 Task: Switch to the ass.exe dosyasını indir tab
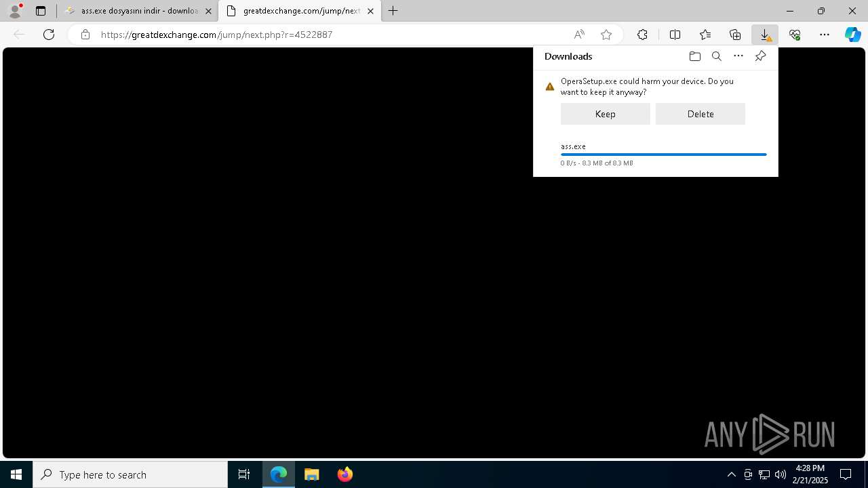pos(138,11)
